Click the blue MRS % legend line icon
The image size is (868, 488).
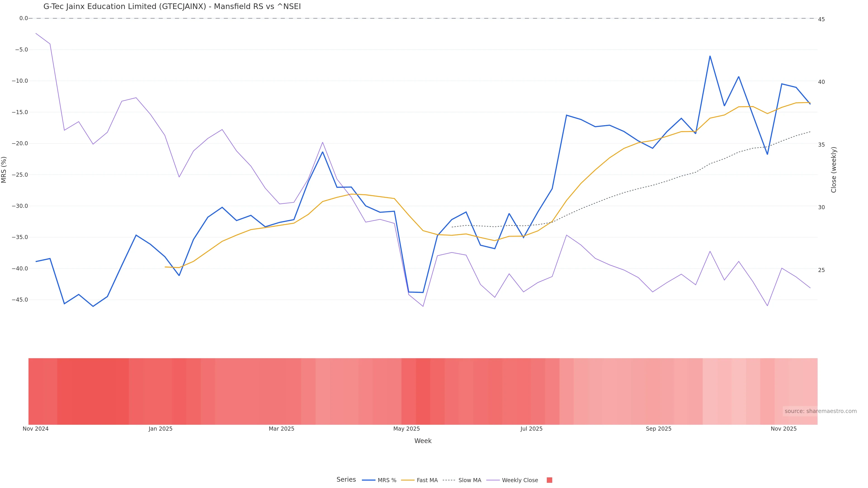coord(369,480)
